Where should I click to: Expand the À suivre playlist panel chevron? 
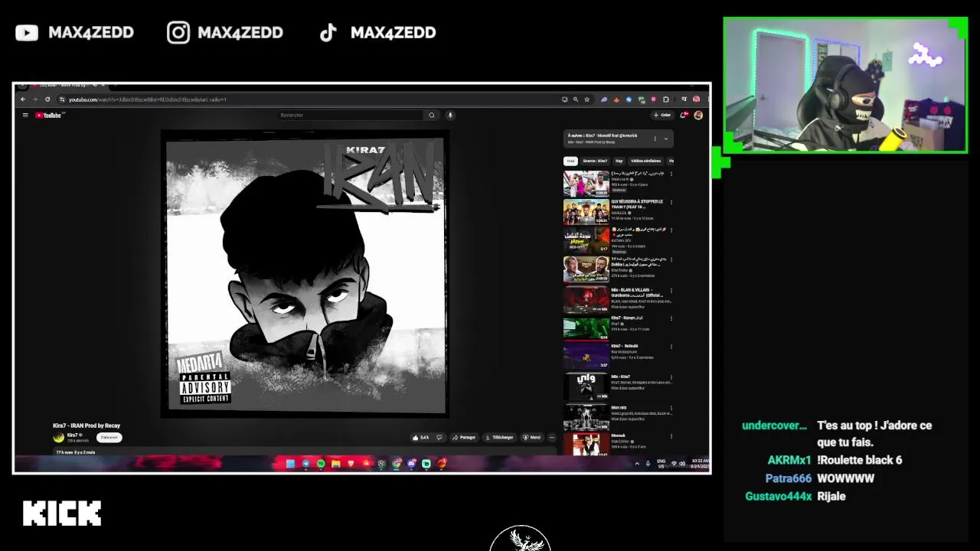click(666, 139)
